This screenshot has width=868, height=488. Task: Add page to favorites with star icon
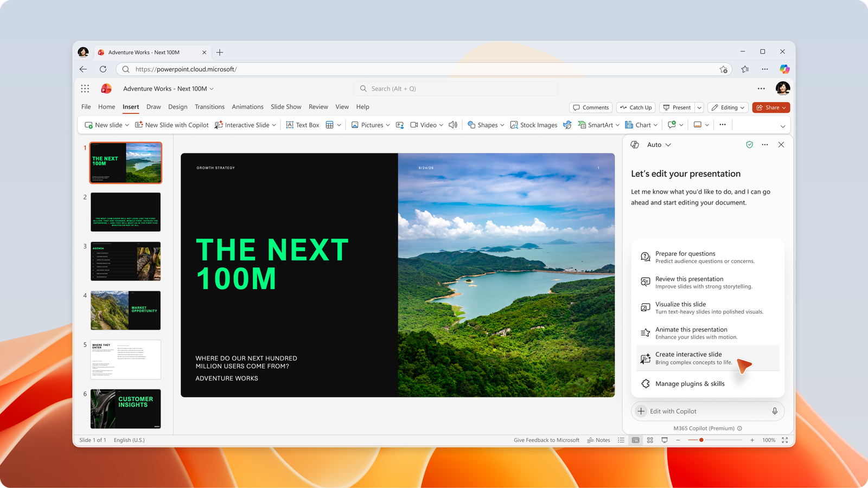click(x=723, y=69)
